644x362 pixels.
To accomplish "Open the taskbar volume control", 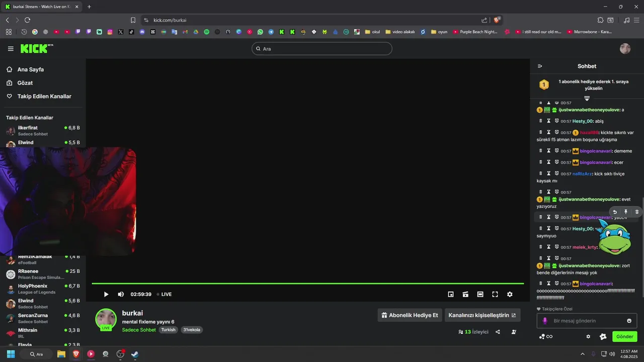I will [612, 354].
